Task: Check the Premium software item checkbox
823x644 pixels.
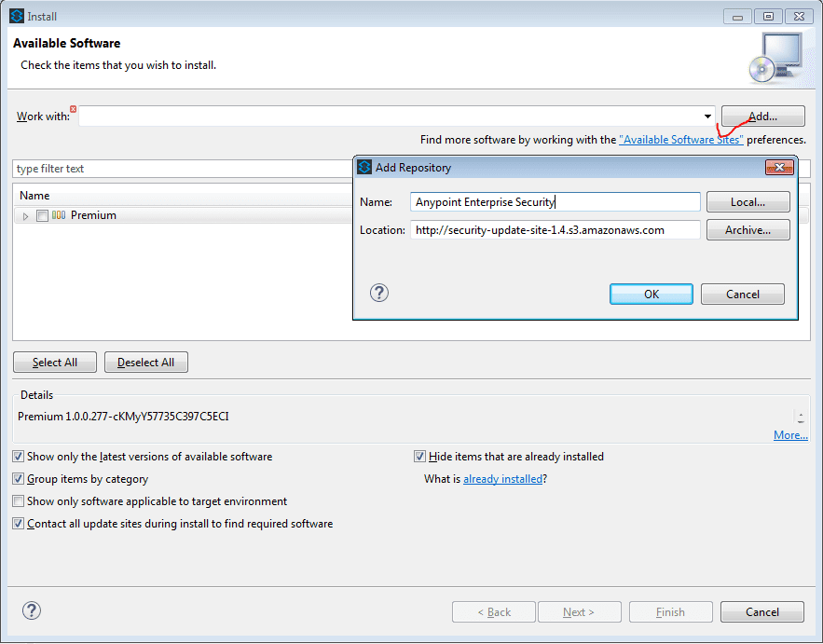Action: click(x=40, y=214)
